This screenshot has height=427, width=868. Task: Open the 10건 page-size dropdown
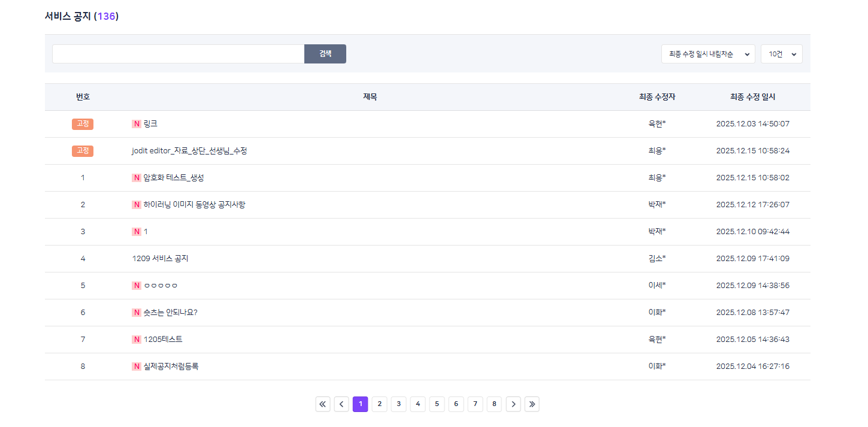(x=781, y=54)
